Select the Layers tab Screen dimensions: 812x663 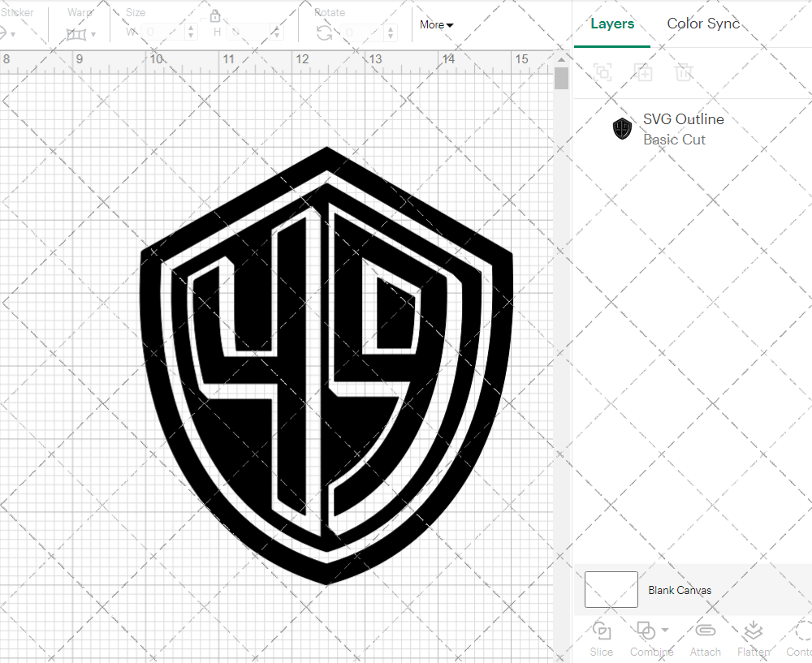point(612,24)
